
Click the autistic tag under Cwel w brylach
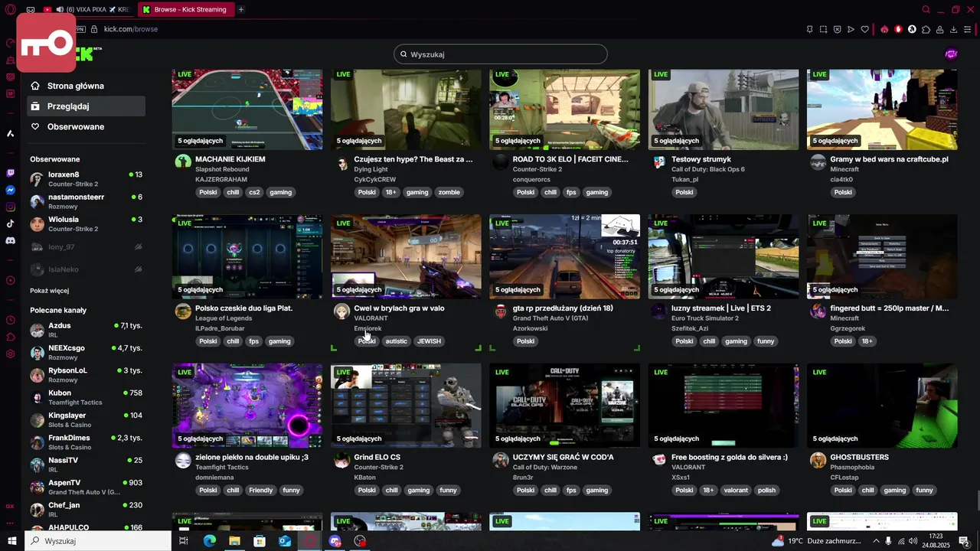[x=396, y=341]
